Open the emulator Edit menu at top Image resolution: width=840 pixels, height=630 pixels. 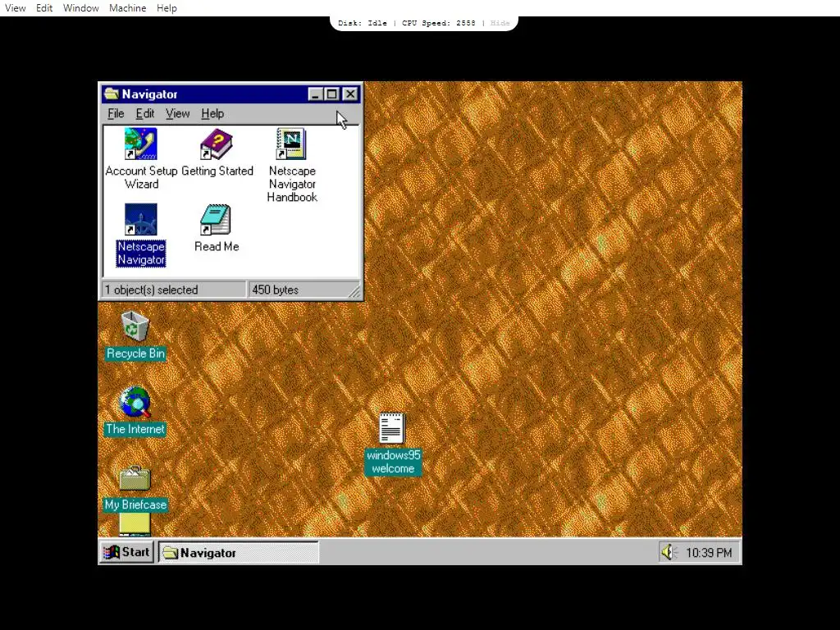point(44,8)
